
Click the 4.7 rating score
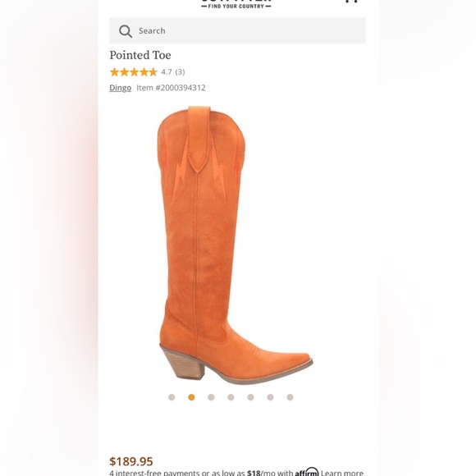tap(167, 72)
